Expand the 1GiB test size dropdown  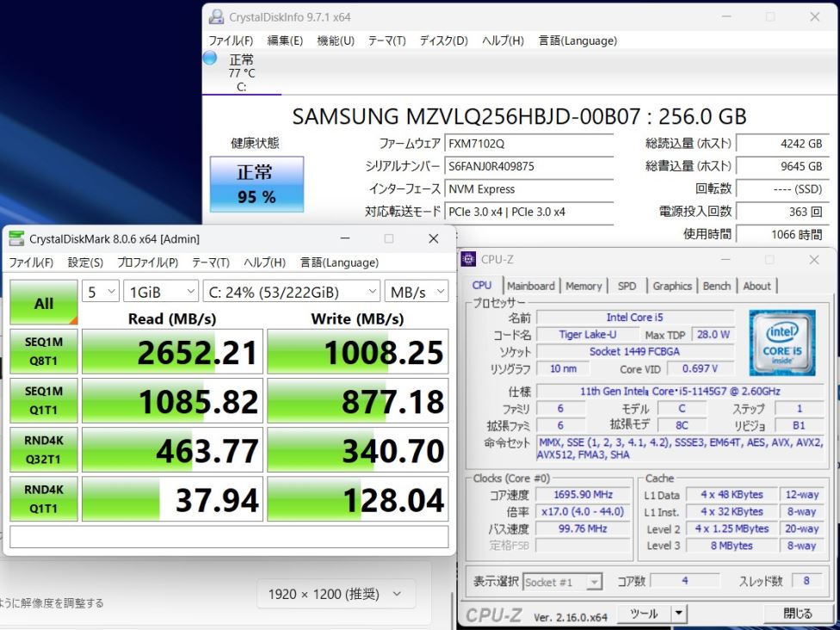161,292
